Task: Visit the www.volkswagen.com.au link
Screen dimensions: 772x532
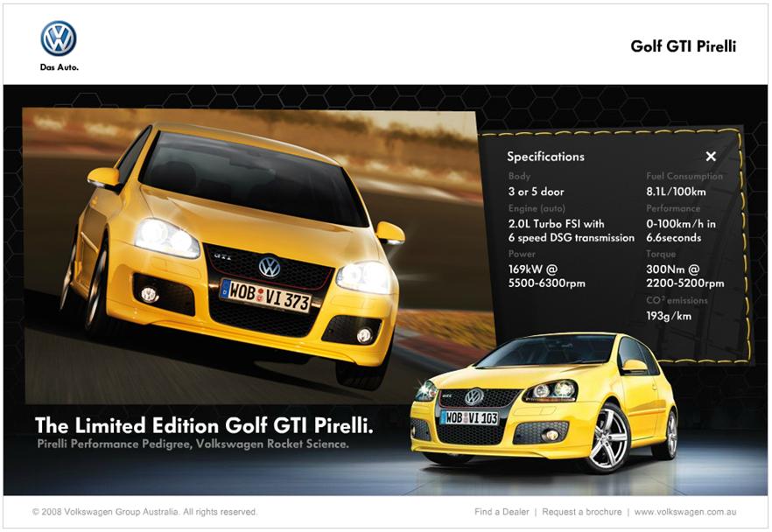Action: click(x=685, y=512)
